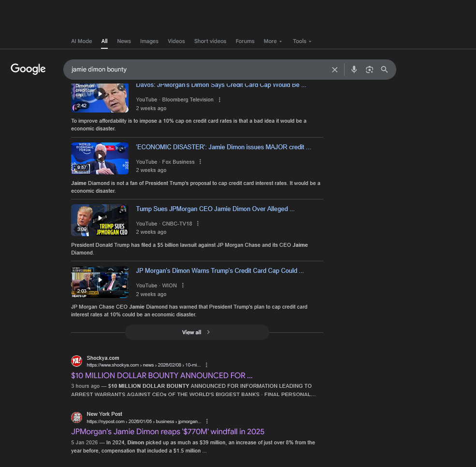Expand View all videos
The height and width of the screenshot is (467, 476).
coord(196,332)
